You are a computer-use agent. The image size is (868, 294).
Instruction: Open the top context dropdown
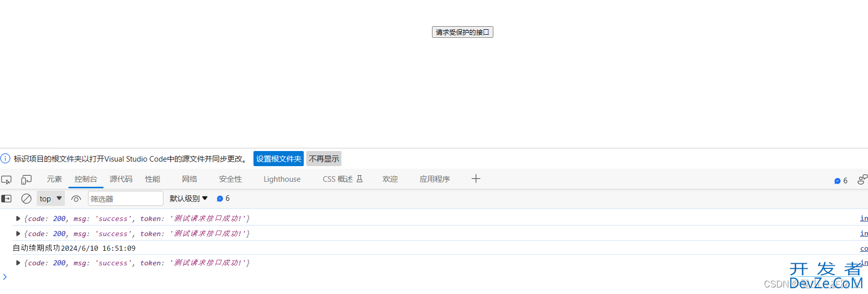click(x=51, y=198)
